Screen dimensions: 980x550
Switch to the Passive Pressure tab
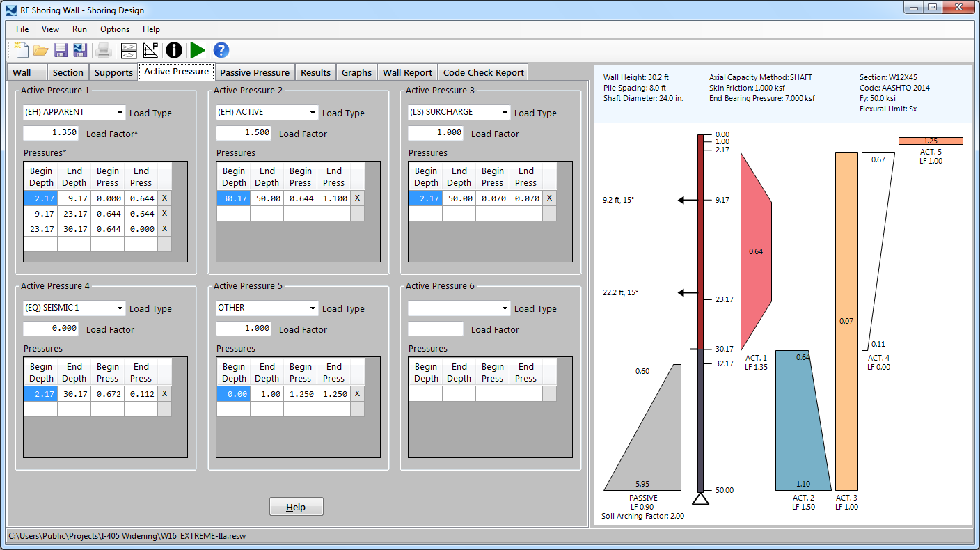click(254, 72)
